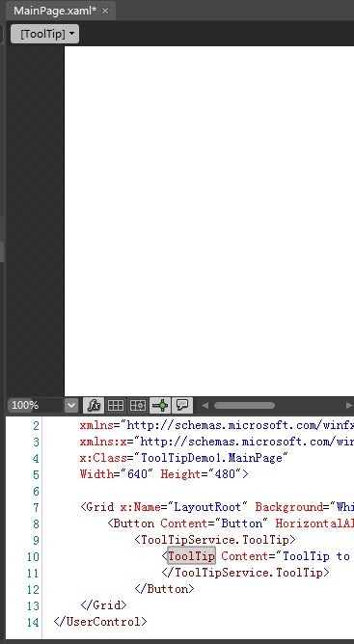Screen dimensions: 354x644
Task: Toggle snapping to snaplines icon
Action: (x=160, y=405)
